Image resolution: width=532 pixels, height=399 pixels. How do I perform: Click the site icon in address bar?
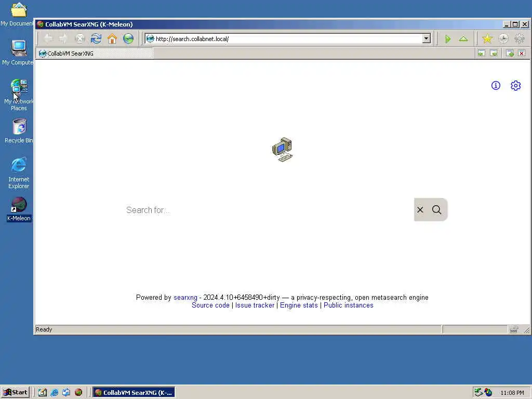(150, 38)
